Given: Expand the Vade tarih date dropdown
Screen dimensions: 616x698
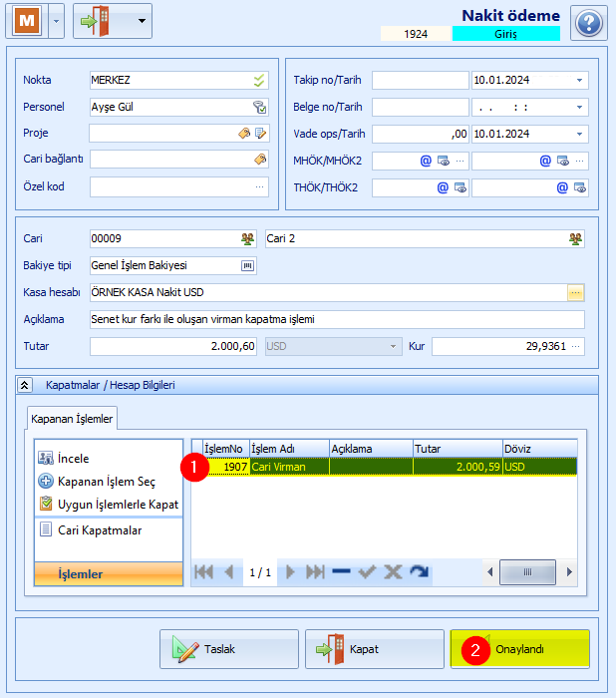Looking at the screenshot, I should click(579, 134).
